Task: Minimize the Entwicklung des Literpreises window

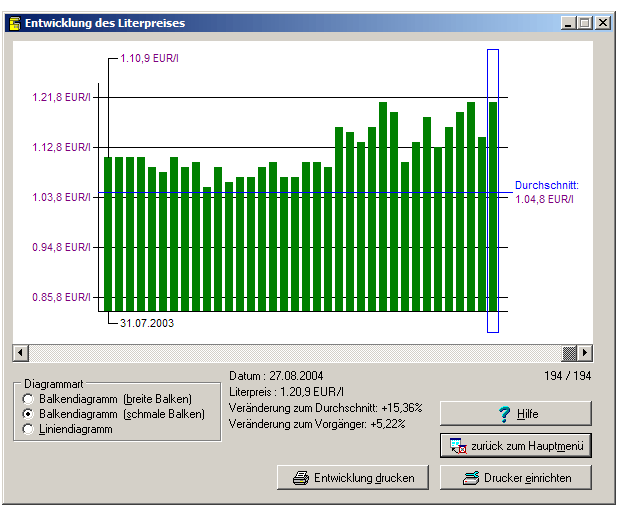Action: point(568,23)
